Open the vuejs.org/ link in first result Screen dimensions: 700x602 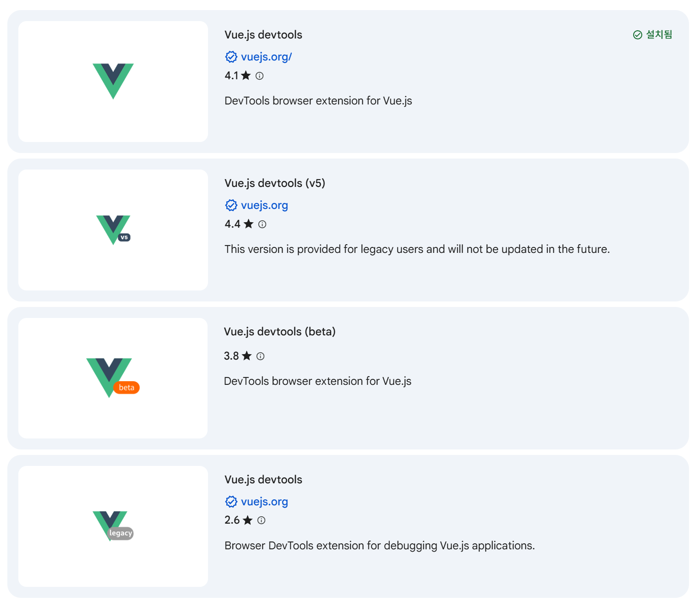pos(266,57)
